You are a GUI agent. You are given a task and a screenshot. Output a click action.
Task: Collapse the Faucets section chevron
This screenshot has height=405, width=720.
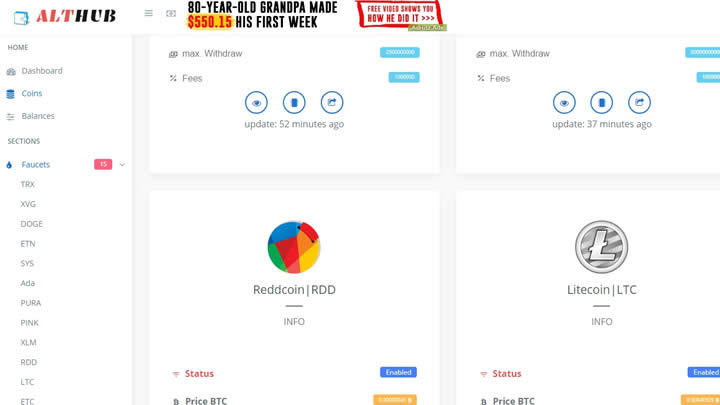[122, 164]
